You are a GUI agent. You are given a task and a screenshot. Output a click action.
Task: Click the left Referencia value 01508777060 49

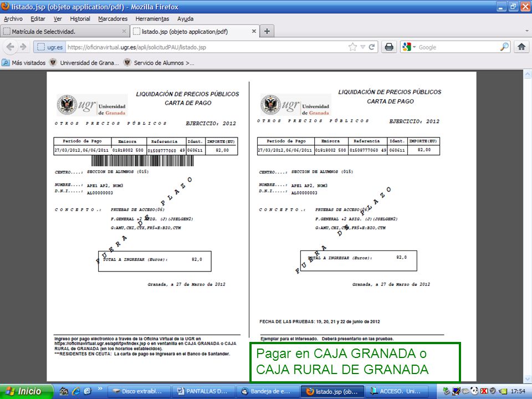click(x=166, y=150)
